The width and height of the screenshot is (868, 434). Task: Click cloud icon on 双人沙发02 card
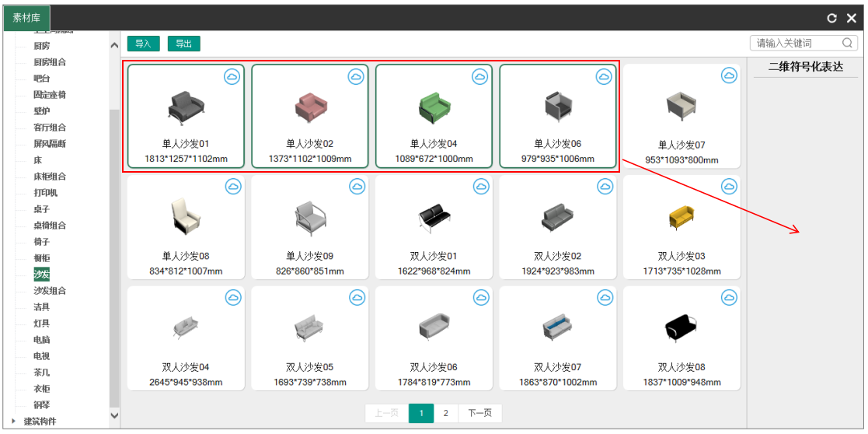[x=605, y=187]
